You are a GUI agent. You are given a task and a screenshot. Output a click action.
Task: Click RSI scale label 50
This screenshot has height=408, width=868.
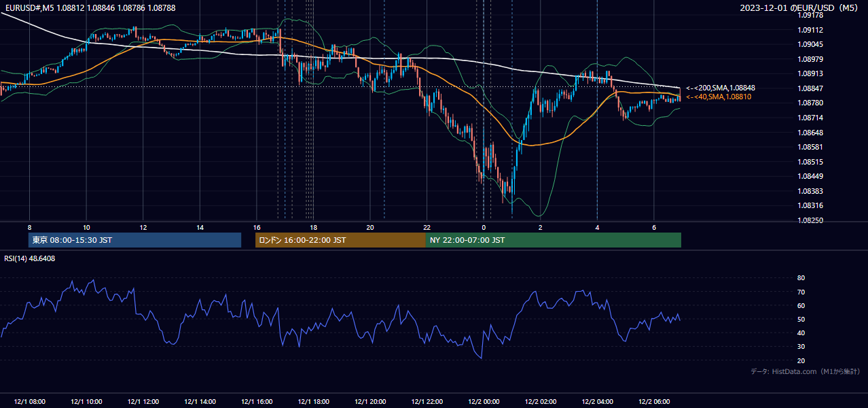tap(801, 319)
